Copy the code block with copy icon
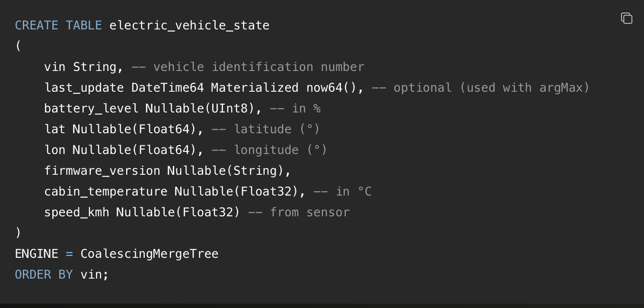The height and width of the screenshot is (308, 644). [627, 18]
